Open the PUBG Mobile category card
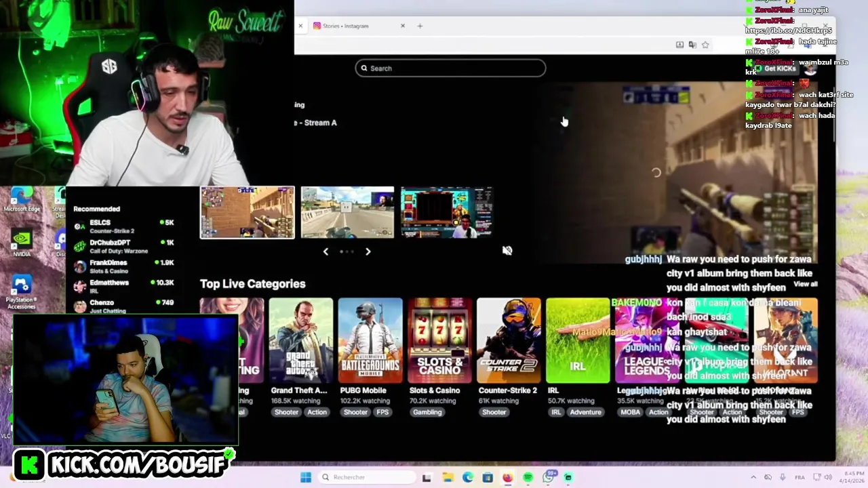This screenshot has width=868, height=488. pos(370,341)
